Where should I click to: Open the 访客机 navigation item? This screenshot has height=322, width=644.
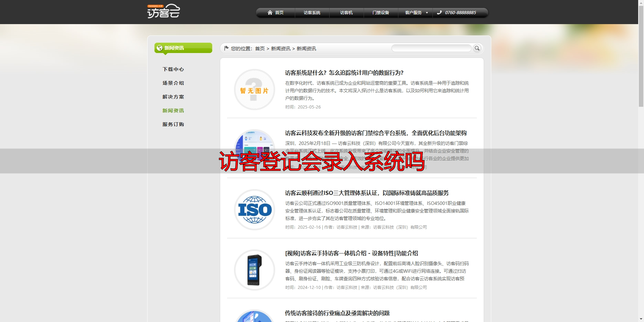(x=346, y=13)
